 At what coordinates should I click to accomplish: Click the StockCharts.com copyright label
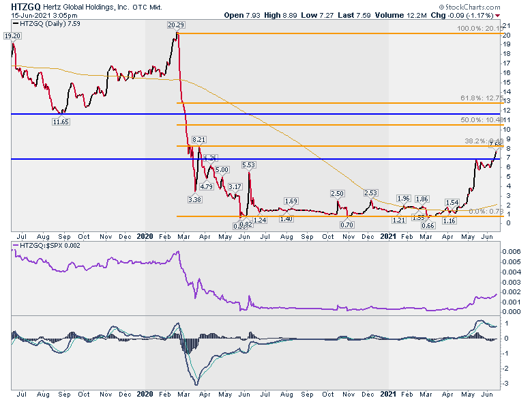pyautogui.click(x=469, y=7)
